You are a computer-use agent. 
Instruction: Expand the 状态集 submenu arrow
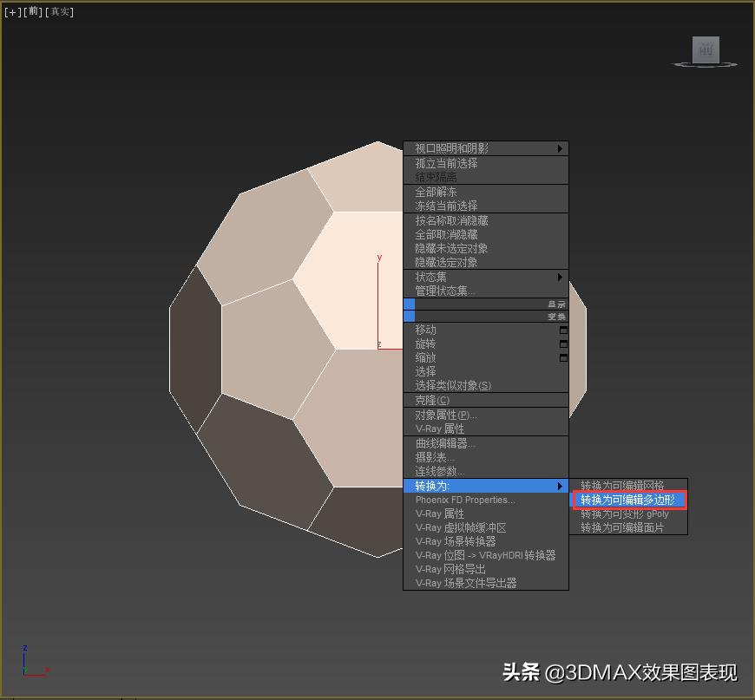[x=561, y=278]
